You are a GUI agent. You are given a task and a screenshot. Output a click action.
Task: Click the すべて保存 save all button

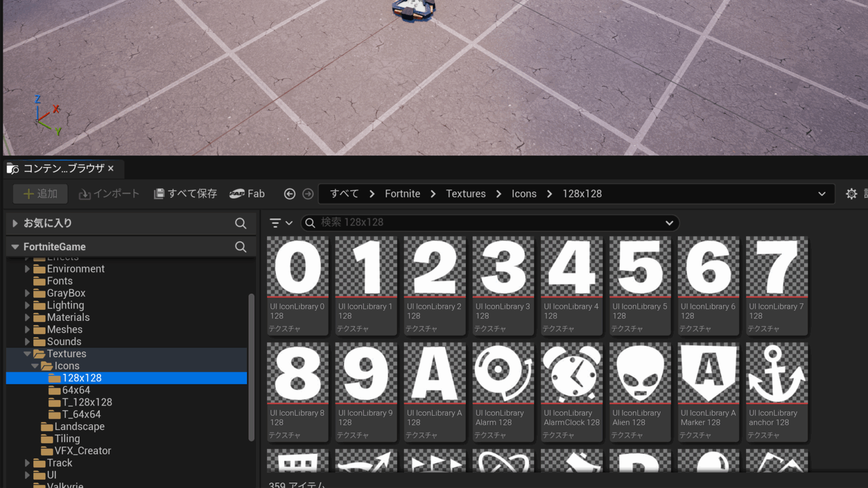click(x=185, y=194)
